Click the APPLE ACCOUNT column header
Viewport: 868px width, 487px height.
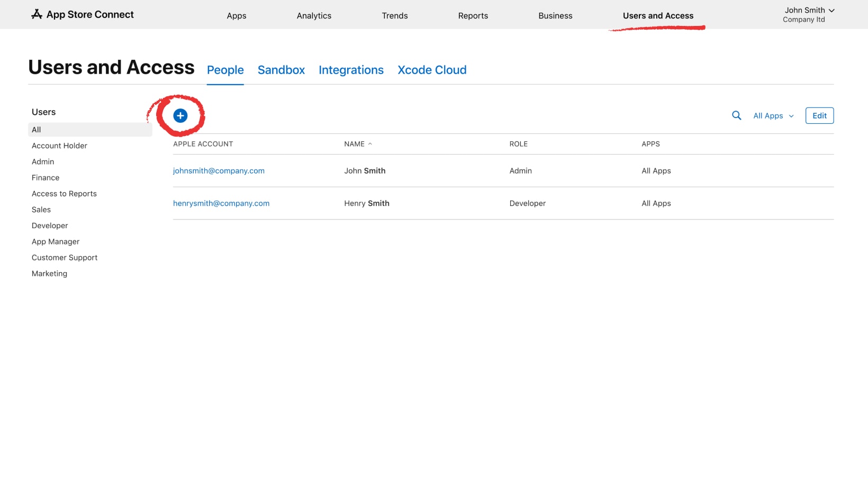coord(203,144)
